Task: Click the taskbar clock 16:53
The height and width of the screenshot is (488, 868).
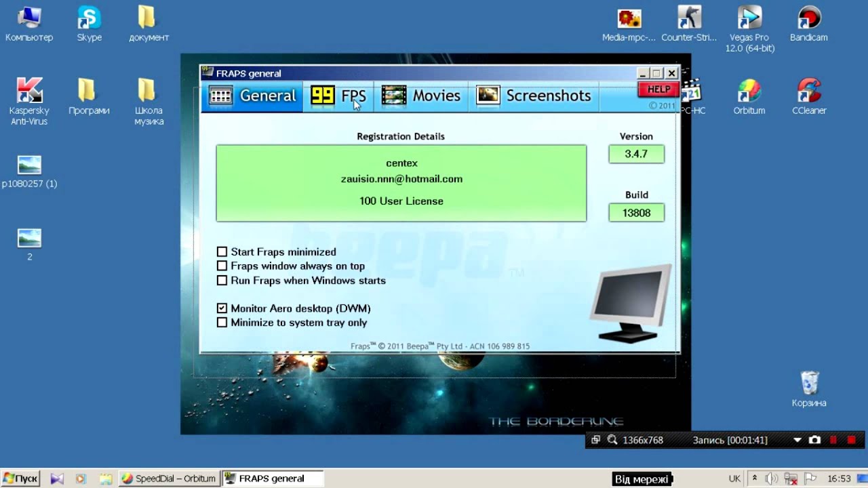Action: point(839,479)
